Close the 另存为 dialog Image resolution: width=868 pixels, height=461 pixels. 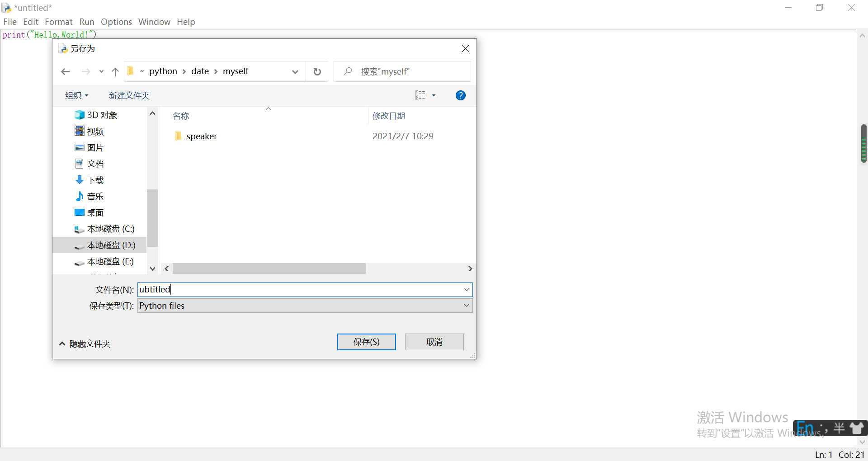tap(465, 49)
